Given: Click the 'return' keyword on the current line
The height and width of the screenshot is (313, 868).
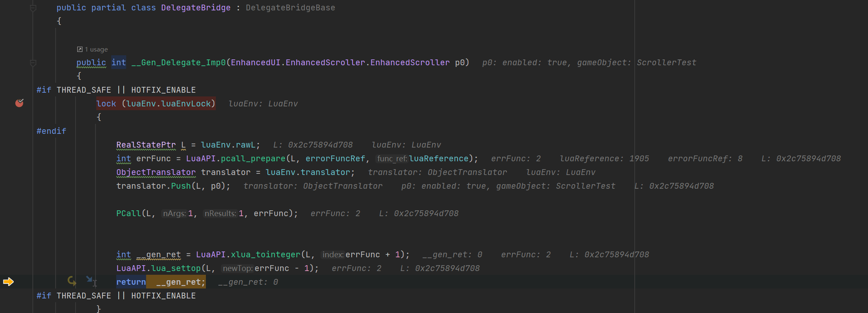Looking at the screenshot, I should point(131,282).
